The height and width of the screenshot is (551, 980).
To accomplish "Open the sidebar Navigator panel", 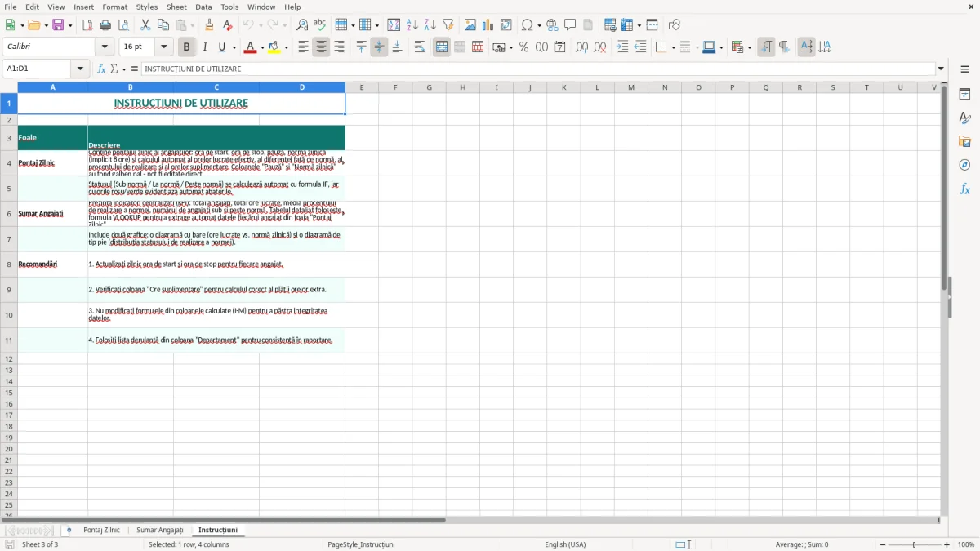I will coord(965,166).
